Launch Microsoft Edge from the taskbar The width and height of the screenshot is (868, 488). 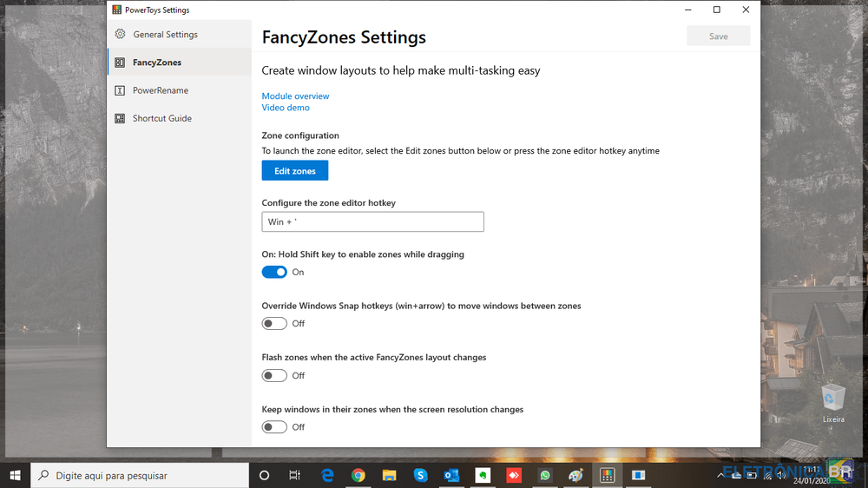click(327, 476)
